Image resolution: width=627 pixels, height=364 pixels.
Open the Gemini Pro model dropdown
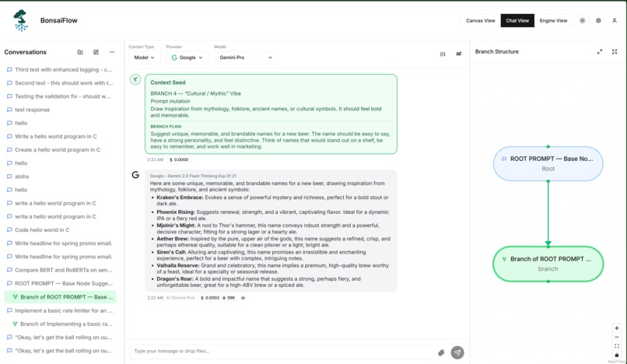(x=246, y=58)
